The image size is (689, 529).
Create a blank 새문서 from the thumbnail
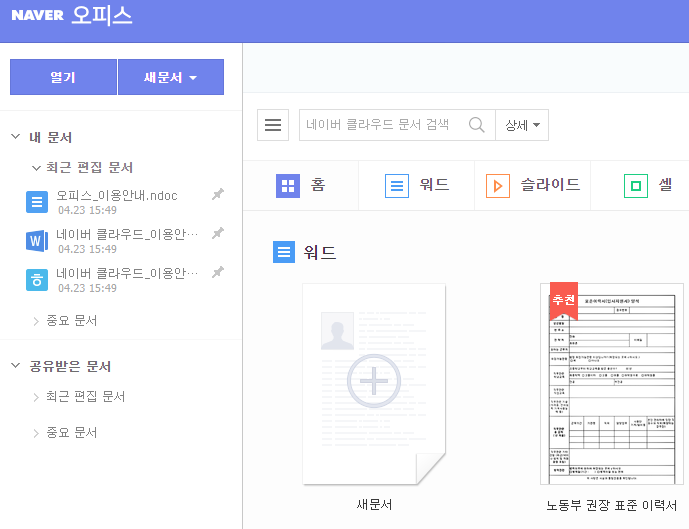(374, 384)
